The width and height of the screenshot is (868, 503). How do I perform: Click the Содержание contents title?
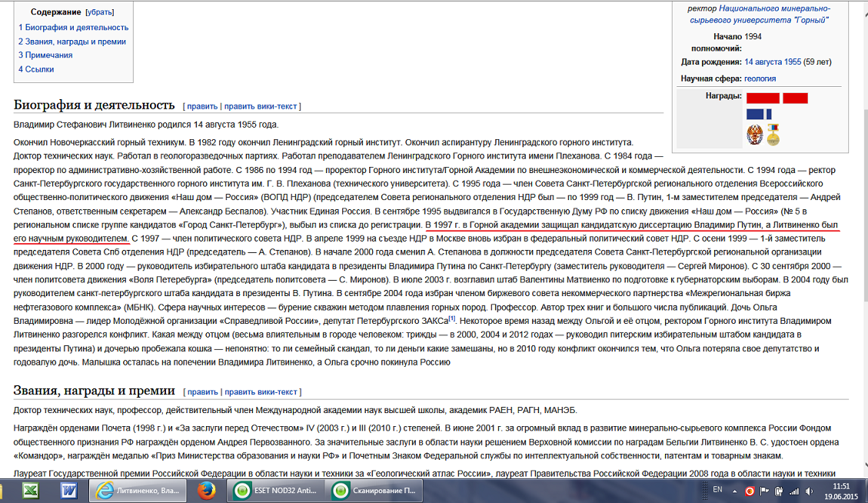56,12
